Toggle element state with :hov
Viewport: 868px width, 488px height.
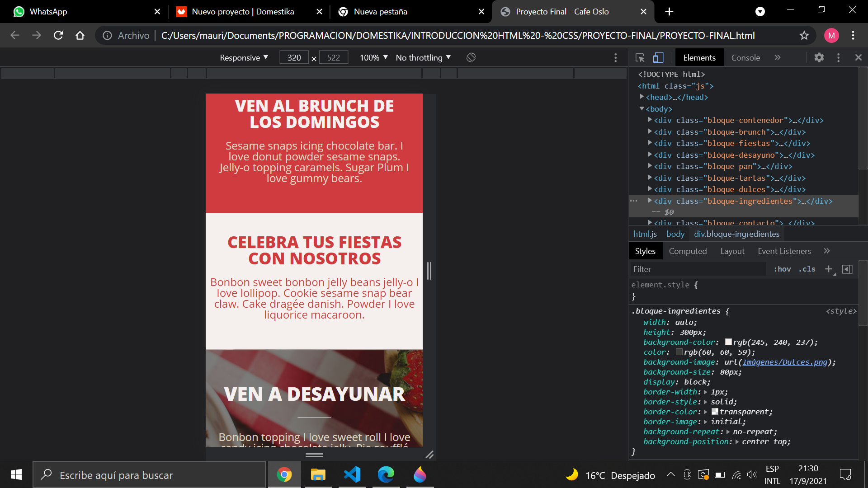(782, 269)
